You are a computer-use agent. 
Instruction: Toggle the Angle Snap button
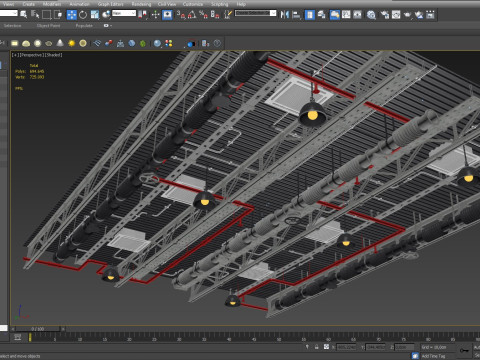(x=192, y=15)
